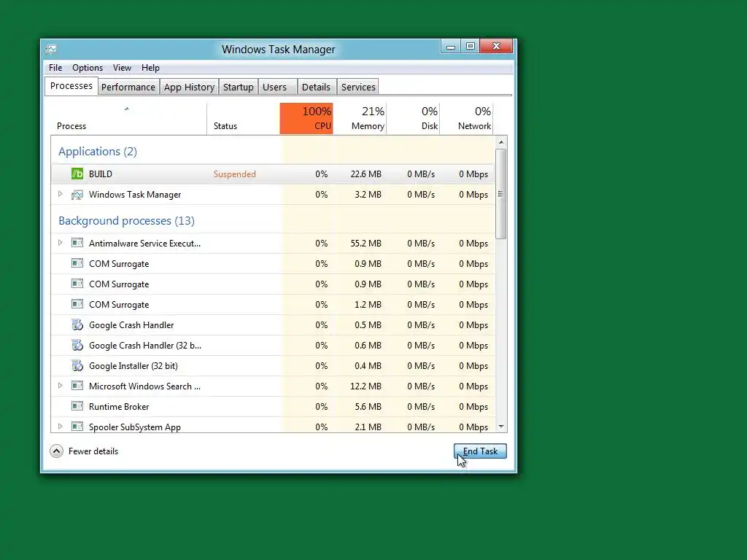747x560 pixels.
Task: Click the Fewer details chevron icon
Action: 56,451
